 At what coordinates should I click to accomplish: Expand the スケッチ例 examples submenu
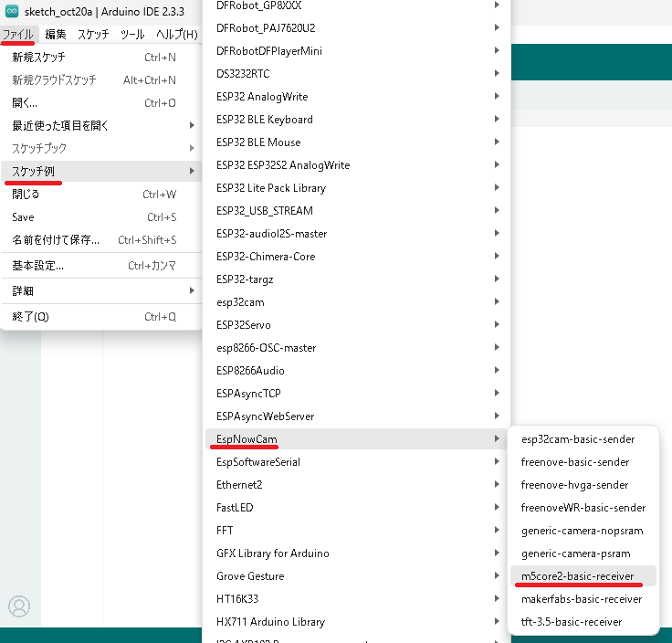pos(101,171)
